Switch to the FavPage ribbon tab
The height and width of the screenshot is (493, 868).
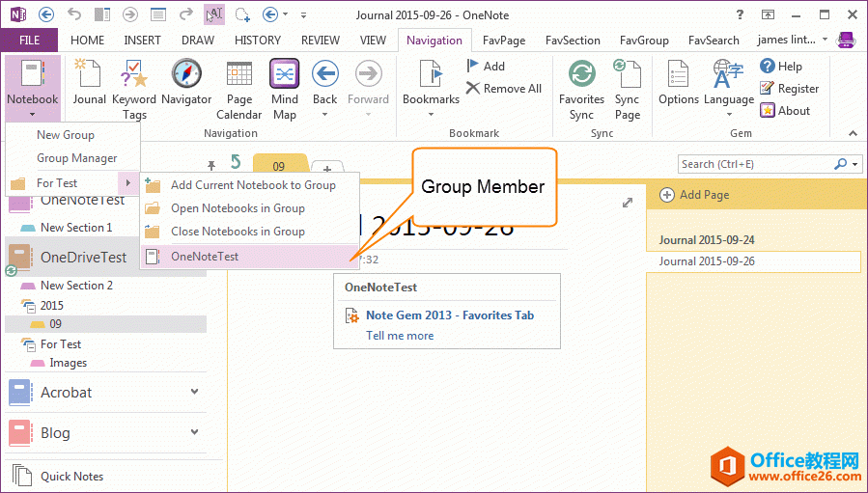[504, 41]
